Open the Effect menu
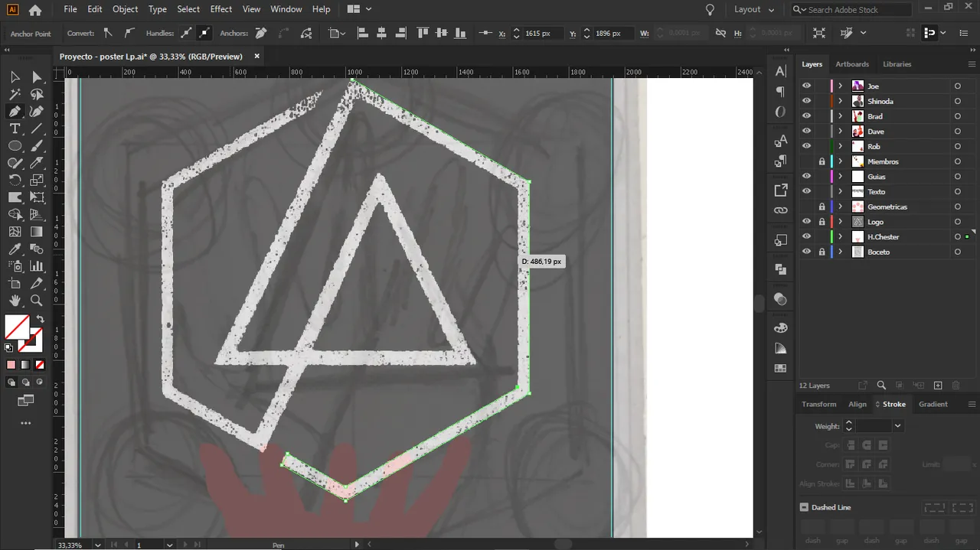Image resolution: width=980 pixels, height=550 pixels. pyautogui.click(x=221, y=9)
